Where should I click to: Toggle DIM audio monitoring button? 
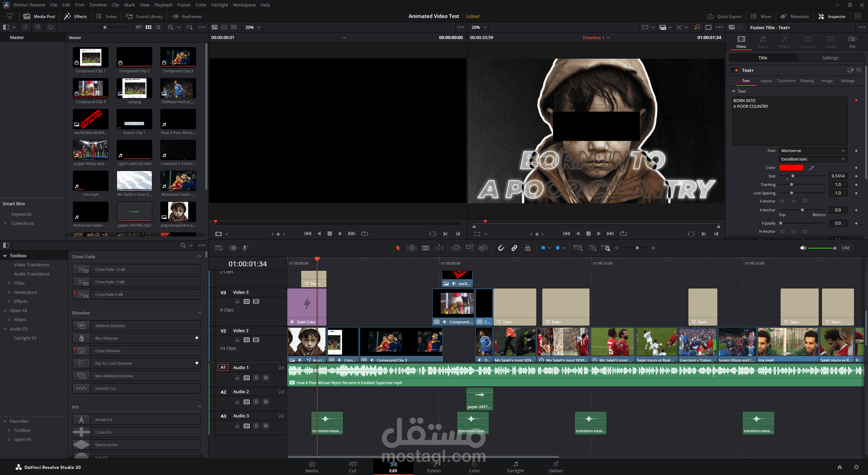(846, 248)
